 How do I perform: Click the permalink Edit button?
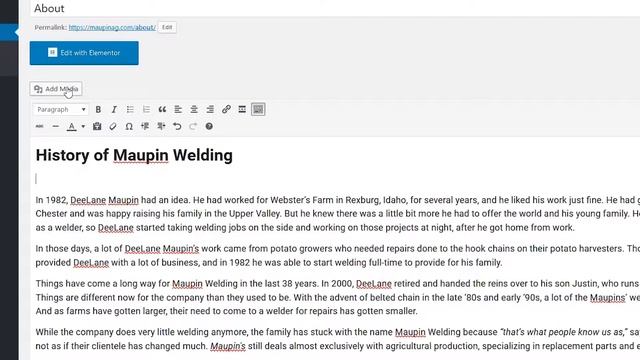pyautogui.click(x=167, y=27)
